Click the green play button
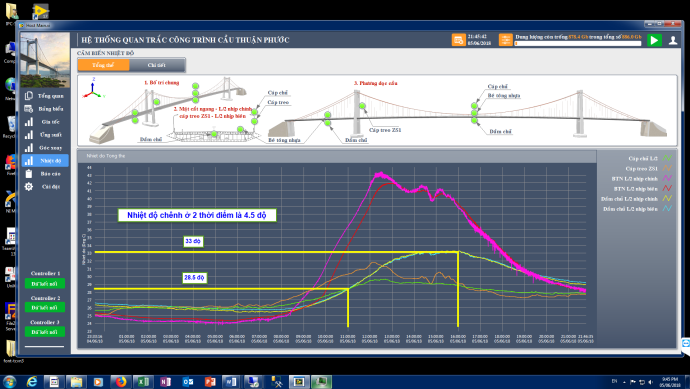This screenshot has width=690, height=389. coord(654,40)
